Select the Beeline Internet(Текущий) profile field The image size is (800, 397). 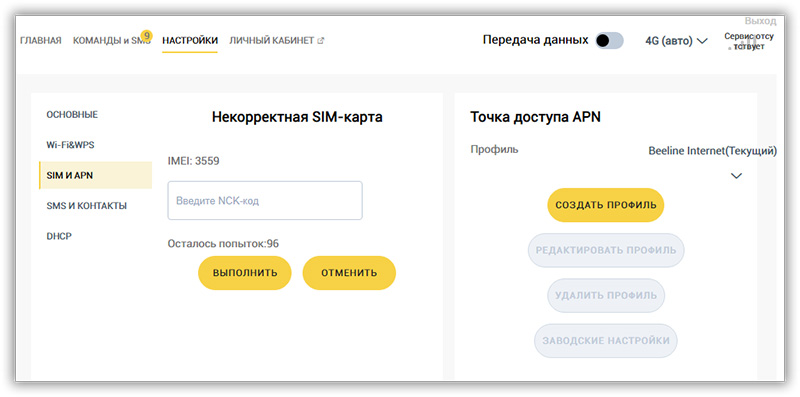click(712, 151)
